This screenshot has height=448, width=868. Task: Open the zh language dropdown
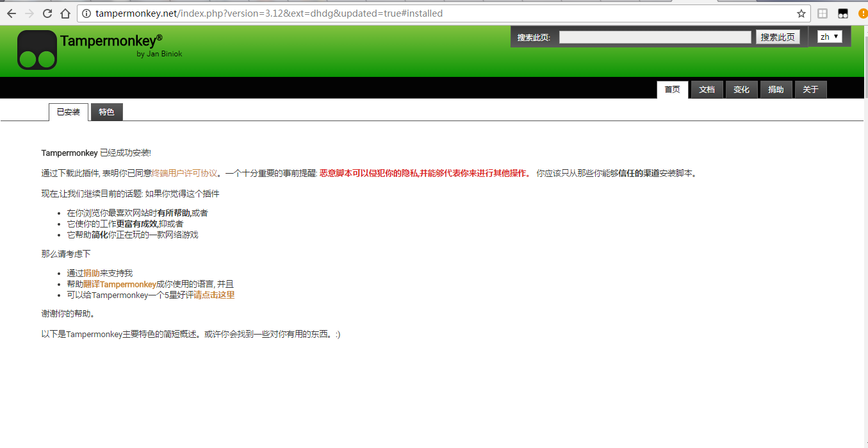[x=830, y=37]
